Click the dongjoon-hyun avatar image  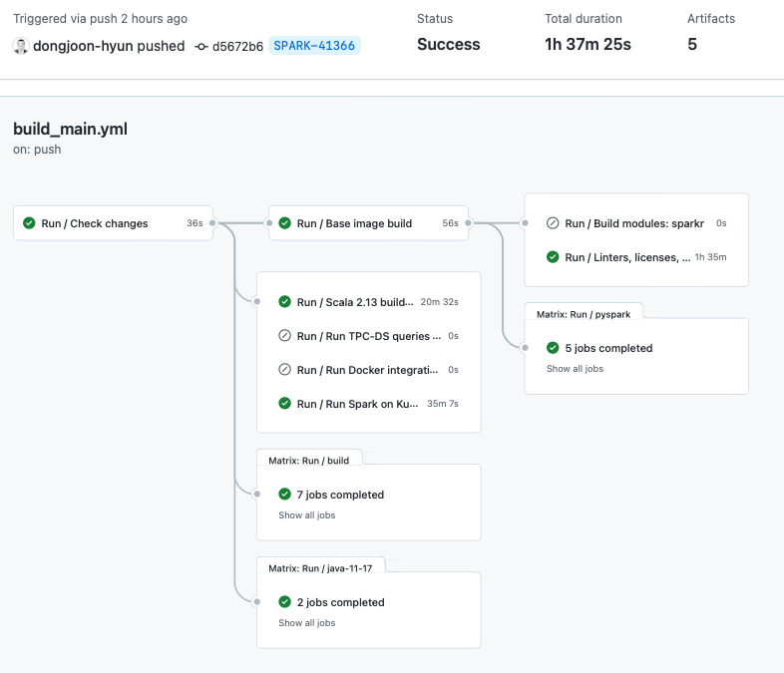(x=20, y=46)
